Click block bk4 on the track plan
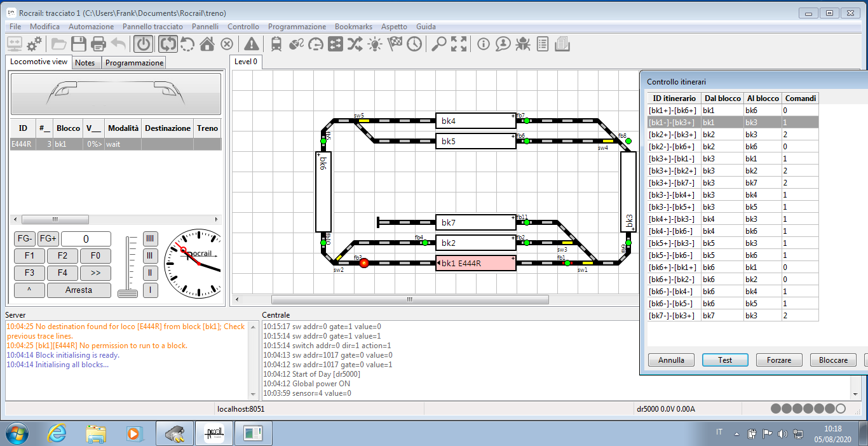The image size is (868, 446). 476,121
